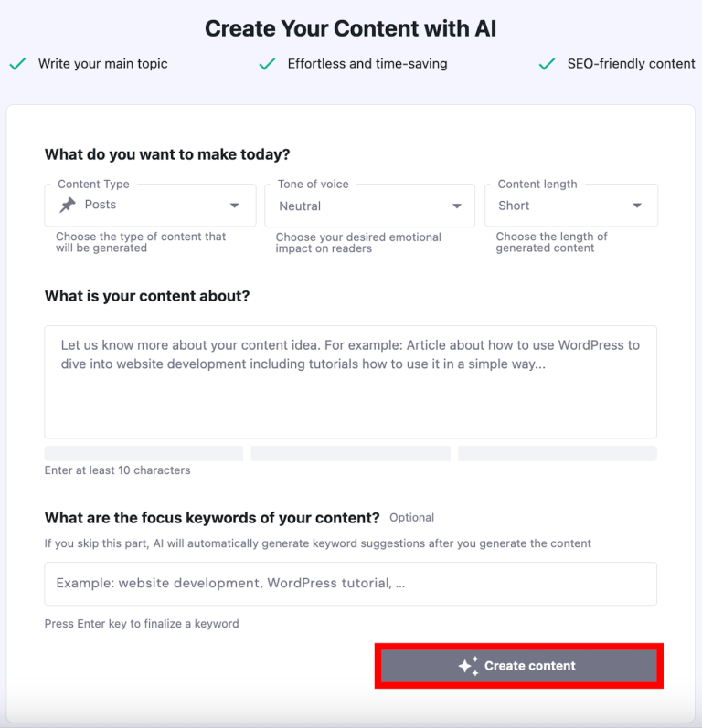Open the Tone of voice dropdown arrow
The width and height of the screenshot is (702, 728).
[457, 206]
